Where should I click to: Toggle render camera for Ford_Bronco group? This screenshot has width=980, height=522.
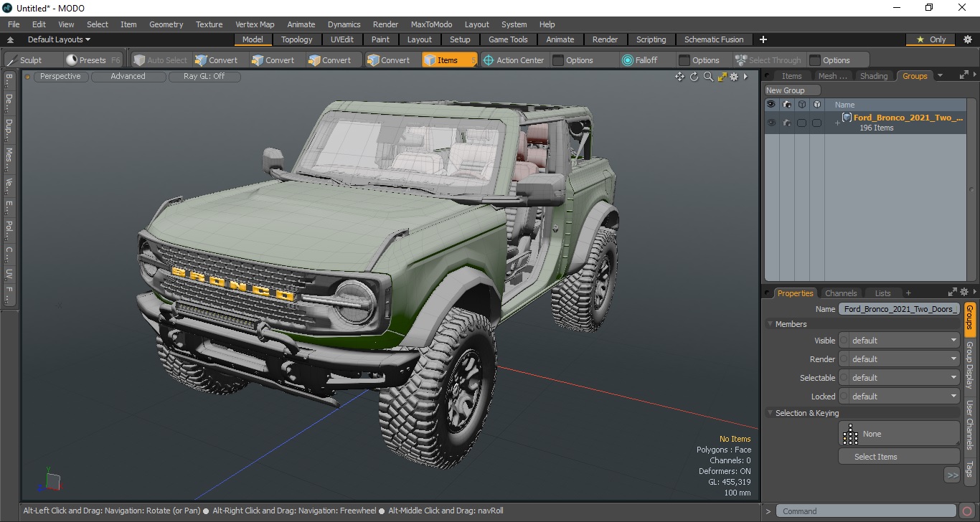(x=787, y=123)
